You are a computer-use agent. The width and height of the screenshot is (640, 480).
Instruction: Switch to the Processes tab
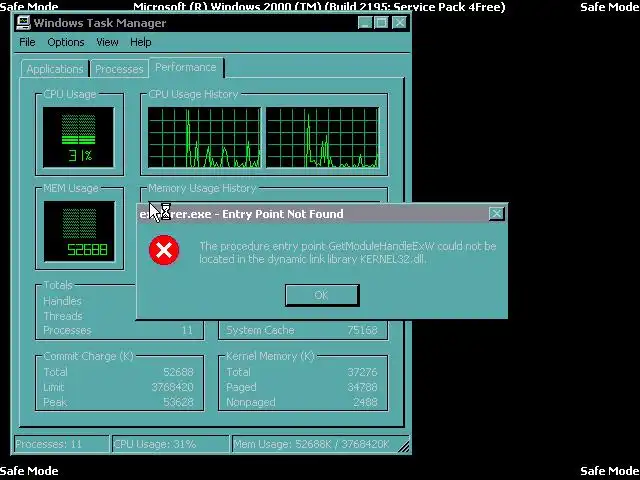pos(119,69)
